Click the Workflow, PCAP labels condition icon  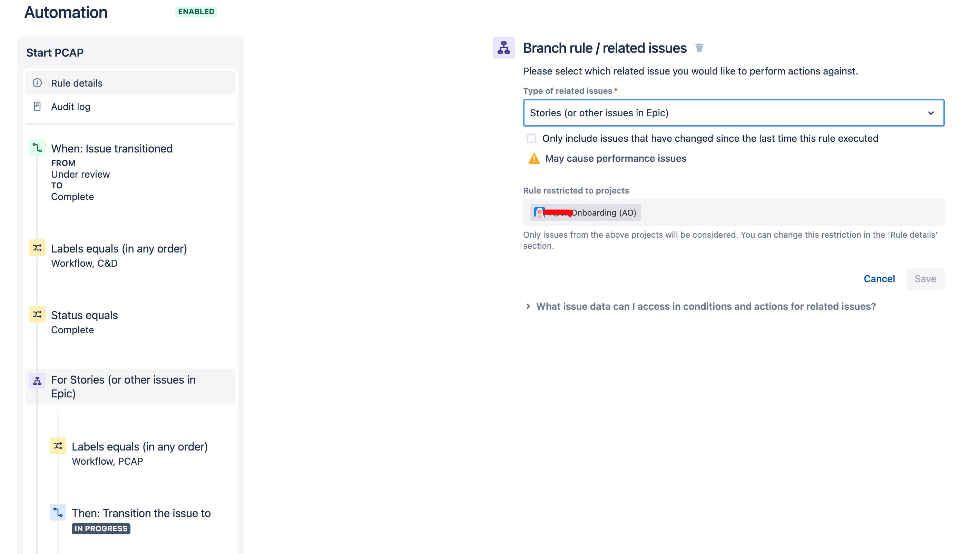[x=58, y=446]
